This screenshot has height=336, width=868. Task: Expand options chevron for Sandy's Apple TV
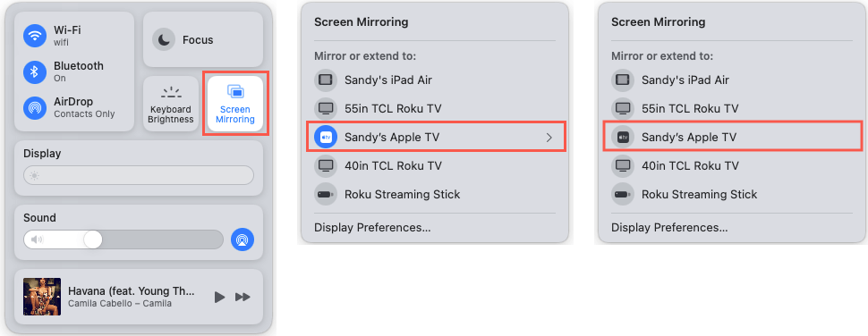tap(549, 138)
